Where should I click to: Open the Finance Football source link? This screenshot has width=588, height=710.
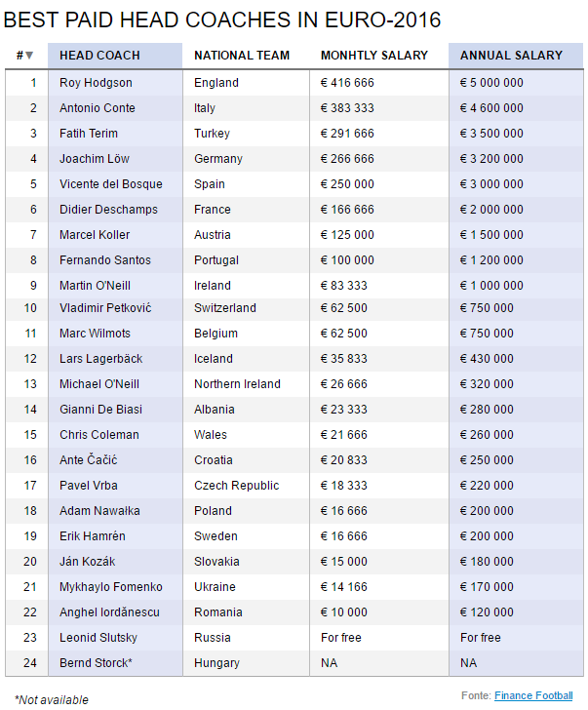[x=533, y=695]
